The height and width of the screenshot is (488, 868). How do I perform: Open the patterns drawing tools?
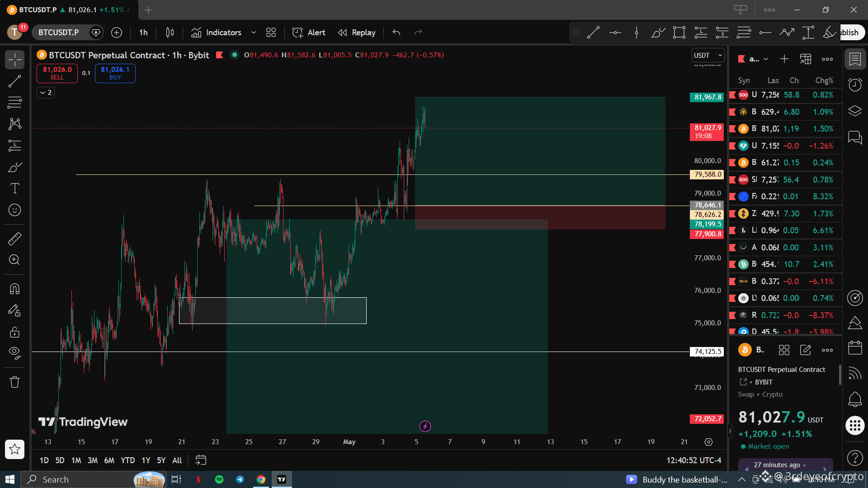(14, 124)
